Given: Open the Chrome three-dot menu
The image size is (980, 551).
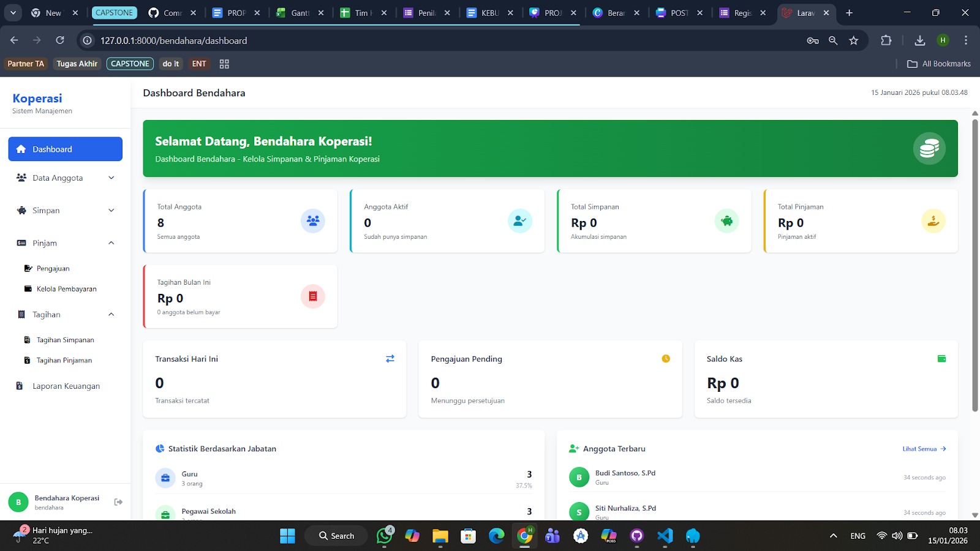Looking at the screenshot, I should point(966,40).
